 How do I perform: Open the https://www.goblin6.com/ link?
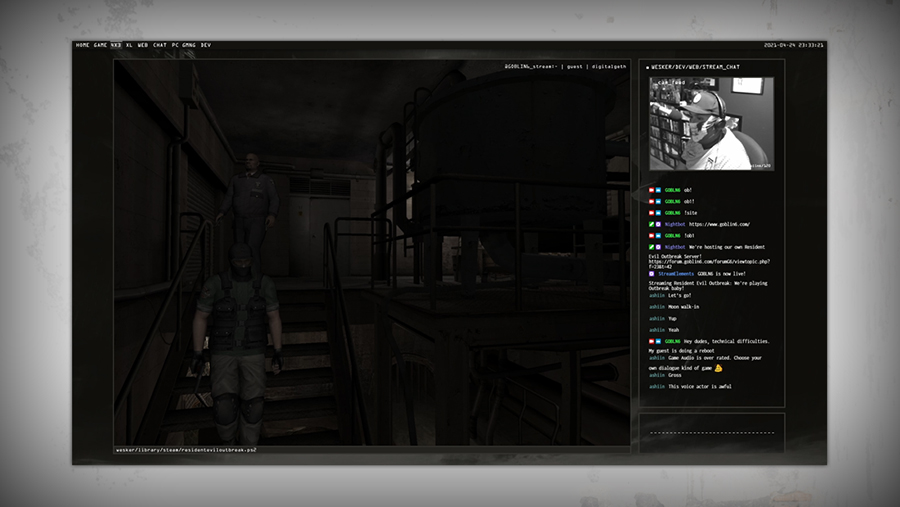click(x=719, y=225)
